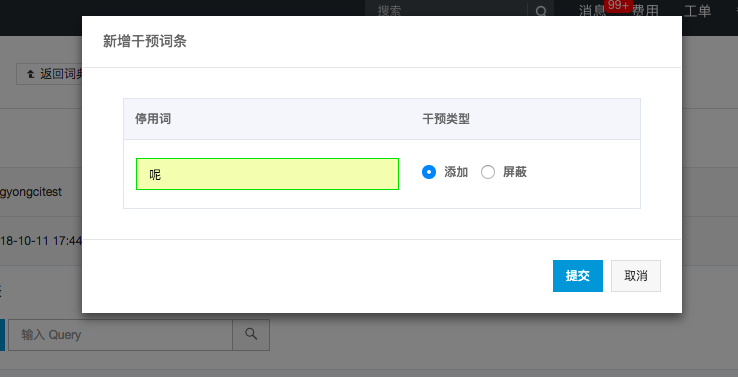
Task: Focus the 输入 Query input field
Action: [x=120, y=335]
